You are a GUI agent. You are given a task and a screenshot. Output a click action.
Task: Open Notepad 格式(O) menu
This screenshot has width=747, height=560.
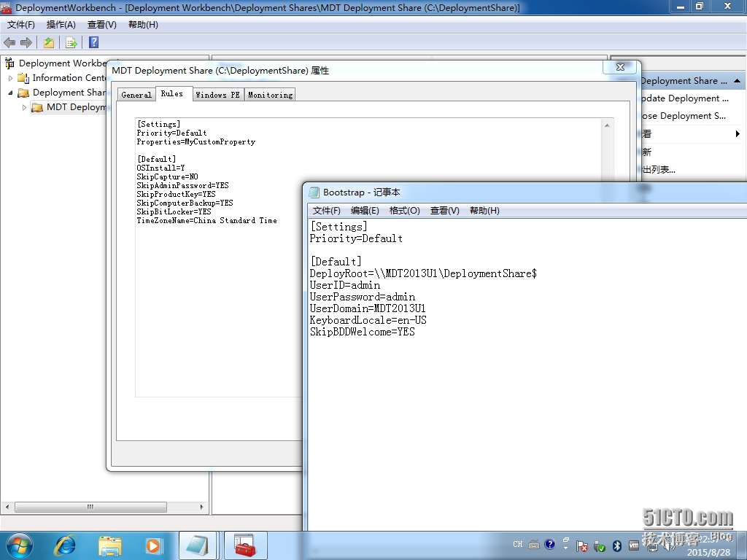(x=404, y=211)
